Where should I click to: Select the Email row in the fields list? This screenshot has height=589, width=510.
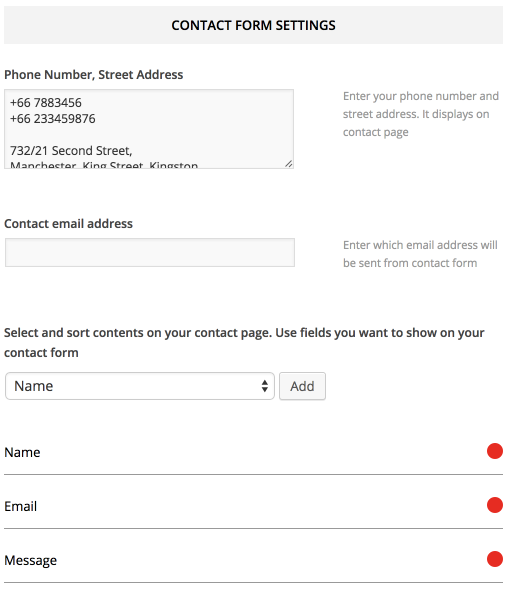253,506
